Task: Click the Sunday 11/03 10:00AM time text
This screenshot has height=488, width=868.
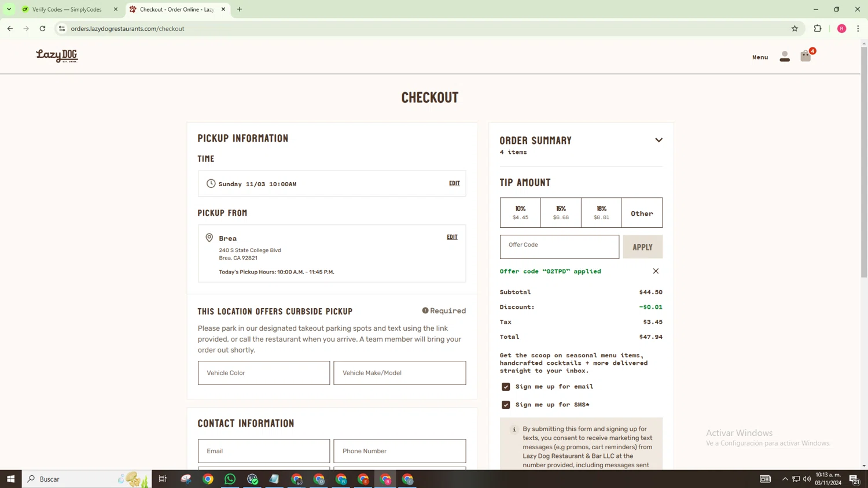Action: [258, 184]
